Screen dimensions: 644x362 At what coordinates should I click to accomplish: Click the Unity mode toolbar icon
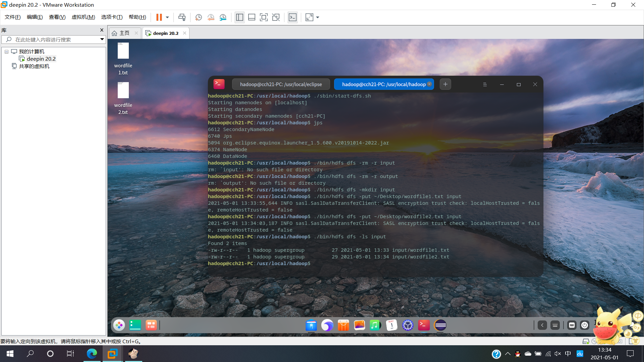[x=276, y=17]
